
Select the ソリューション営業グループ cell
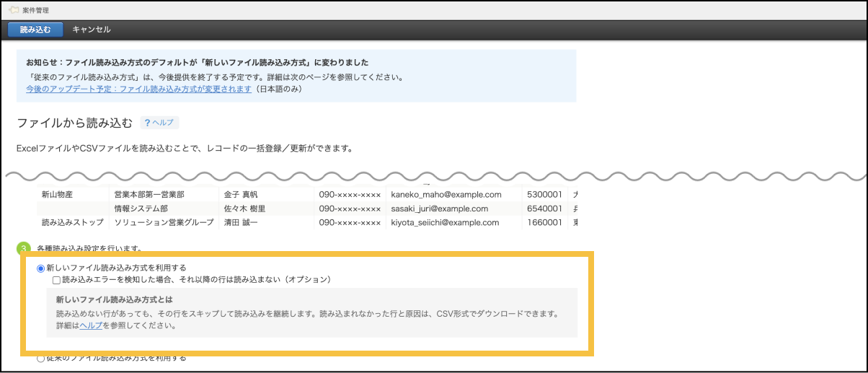[x=163, y=222]
